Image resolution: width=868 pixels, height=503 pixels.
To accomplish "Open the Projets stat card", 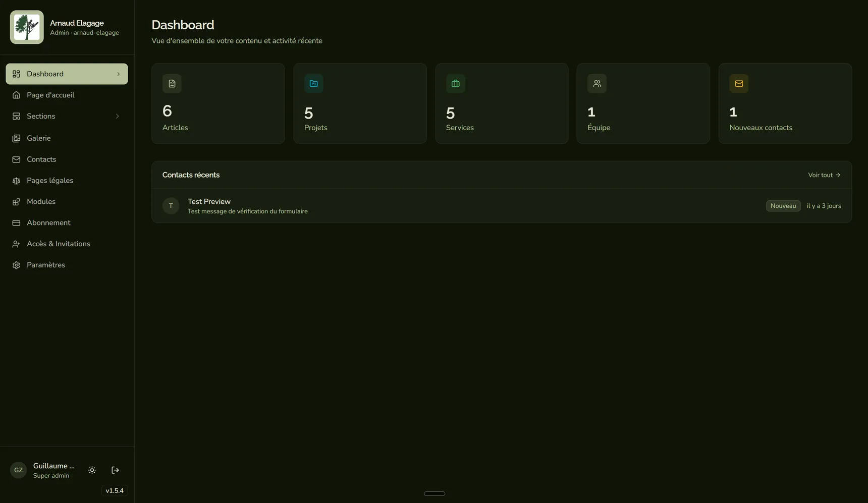I will pos(360,103).
